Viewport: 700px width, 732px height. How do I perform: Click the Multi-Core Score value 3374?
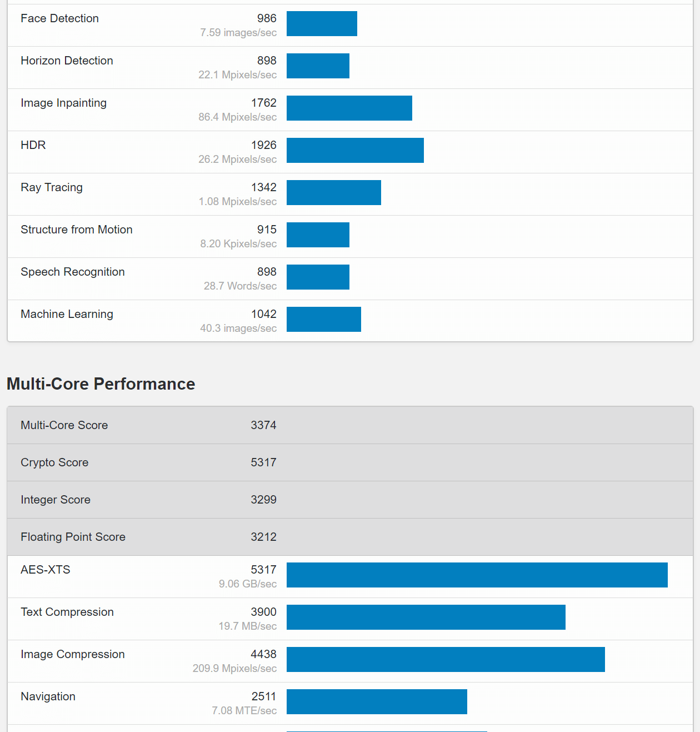coord(263,425)
